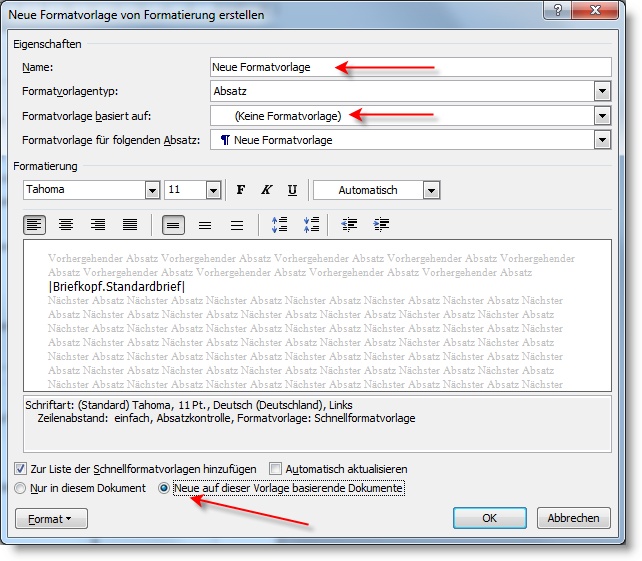Align paragraph text to the left
The height and width of the screenshot is (561, 642).
pos(35,225)
